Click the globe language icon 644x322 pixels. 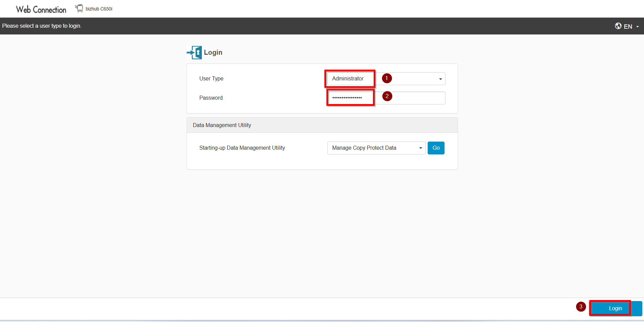(x=618, y=26)
